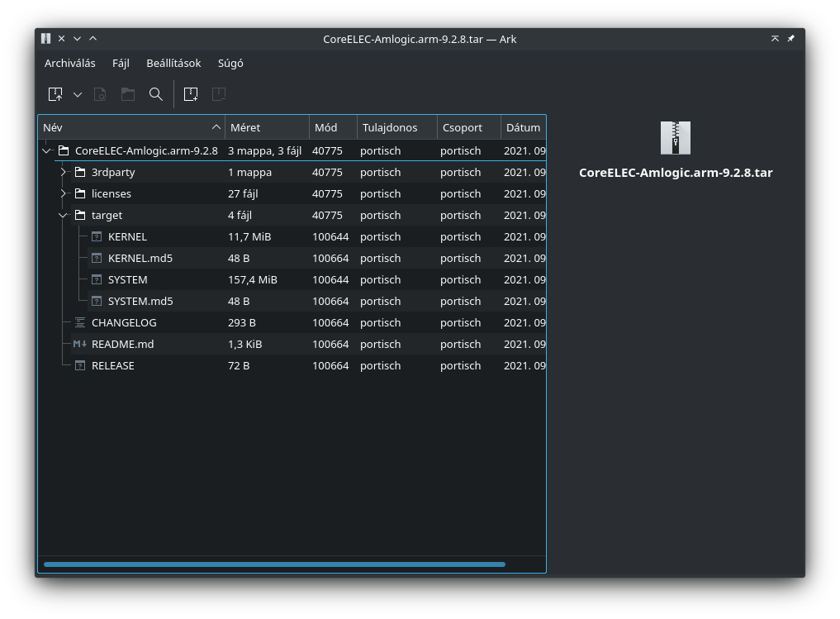Collapse the target folder

tap(64, 216)
